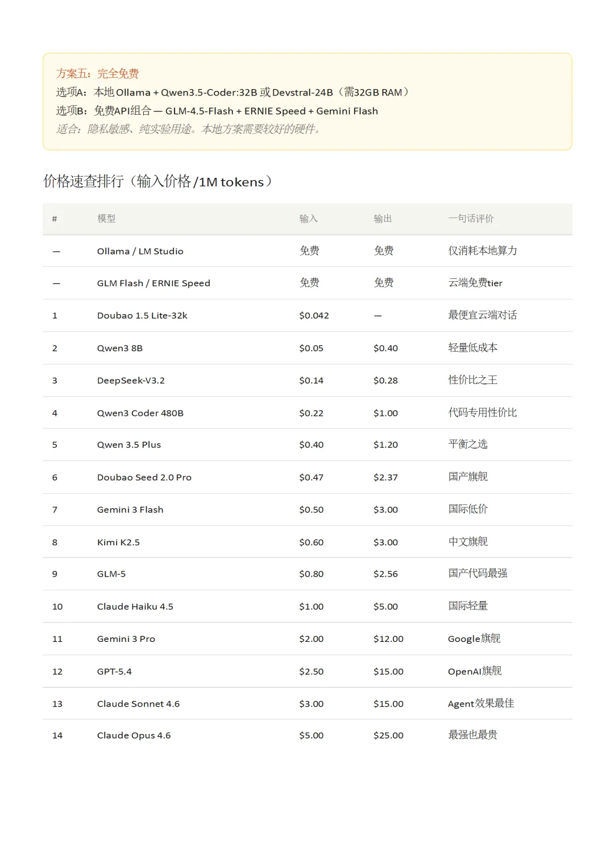The width and height of the screenshot is (614, 868).
Task: Click the "Ollama / LM Studio" model cell
Action: click(140, 251)
